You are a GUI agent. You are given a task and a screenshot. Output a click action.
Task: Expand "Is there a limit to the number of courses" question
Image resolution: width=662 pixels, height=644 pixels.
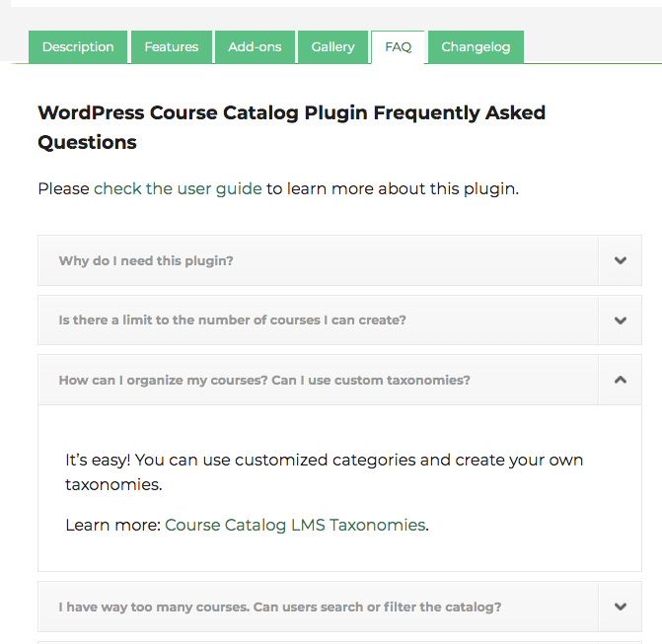tap(232, 321)
